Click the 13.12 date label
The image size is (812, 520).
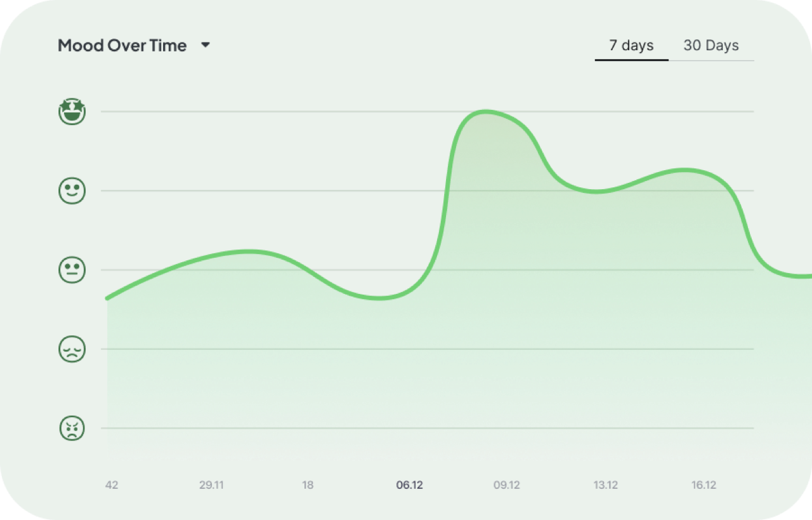pos(606,485)
